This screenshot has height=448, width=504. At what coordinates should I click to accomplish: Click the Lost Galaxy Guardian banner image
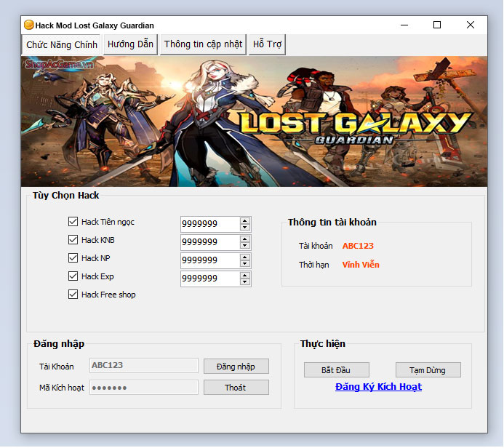(254, 121)
